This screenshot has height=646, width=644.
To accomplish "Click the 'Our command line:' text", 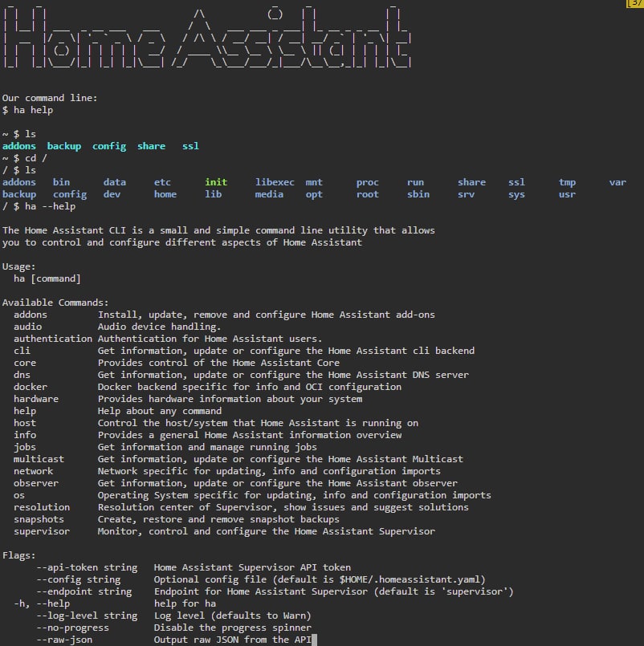I will click(50, 98).
